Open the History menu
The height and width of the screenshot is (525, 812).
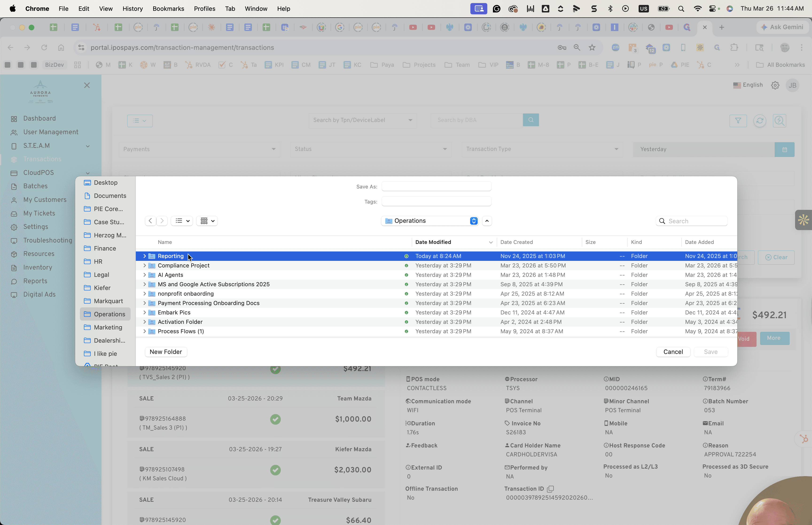(133, 8)
